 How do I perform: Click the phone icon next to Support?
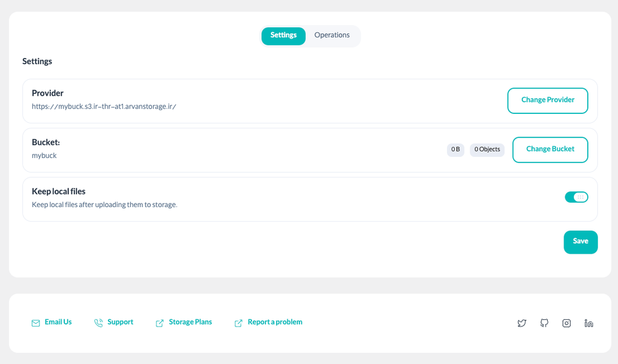[99, 322]
